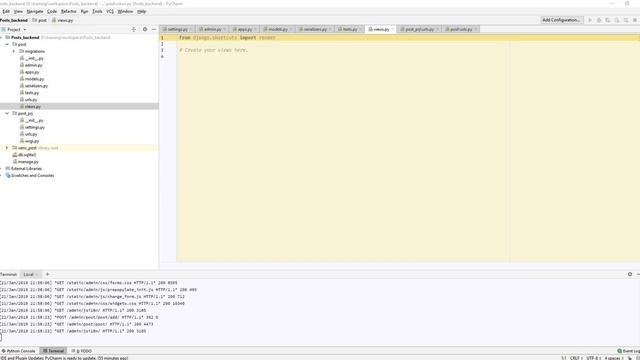640x360 pixels.
Task: Close the serializers.py editor tab
Action: pos(330,29)
